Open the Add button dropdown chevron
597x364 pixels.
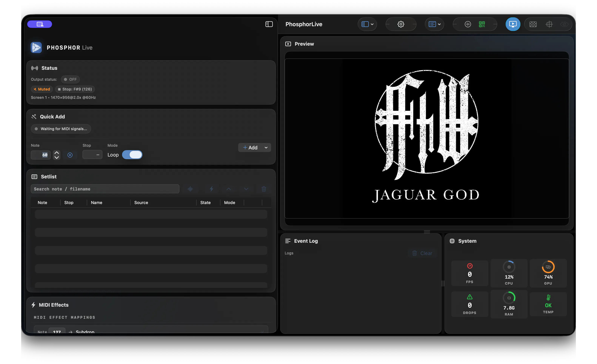pos(266,147)
